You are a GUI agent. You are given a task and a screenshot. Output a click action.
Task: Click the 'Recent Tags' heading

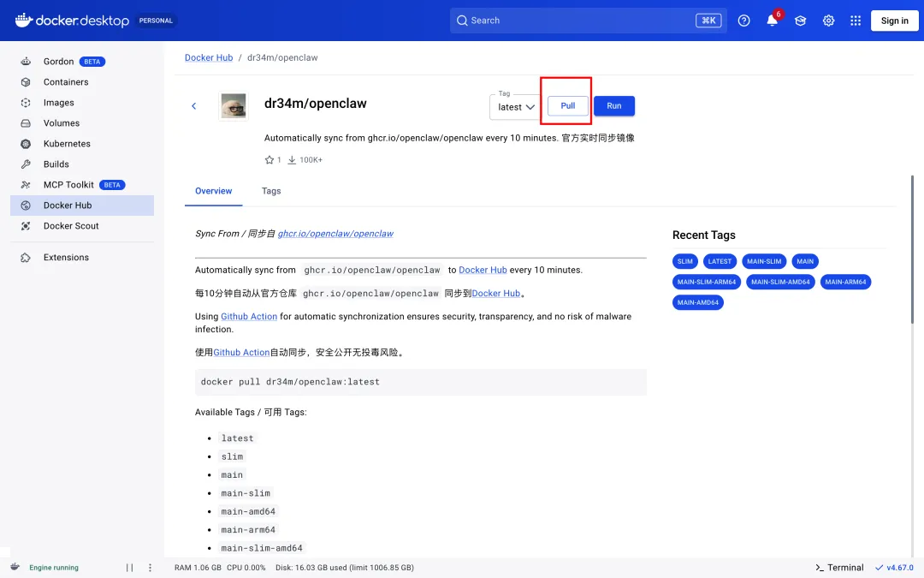point(703,235)
